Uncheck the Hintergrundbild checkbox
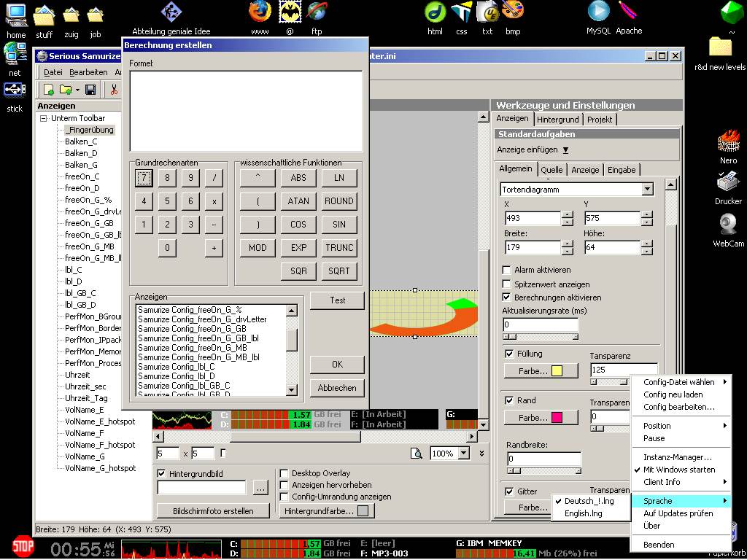 162,473
